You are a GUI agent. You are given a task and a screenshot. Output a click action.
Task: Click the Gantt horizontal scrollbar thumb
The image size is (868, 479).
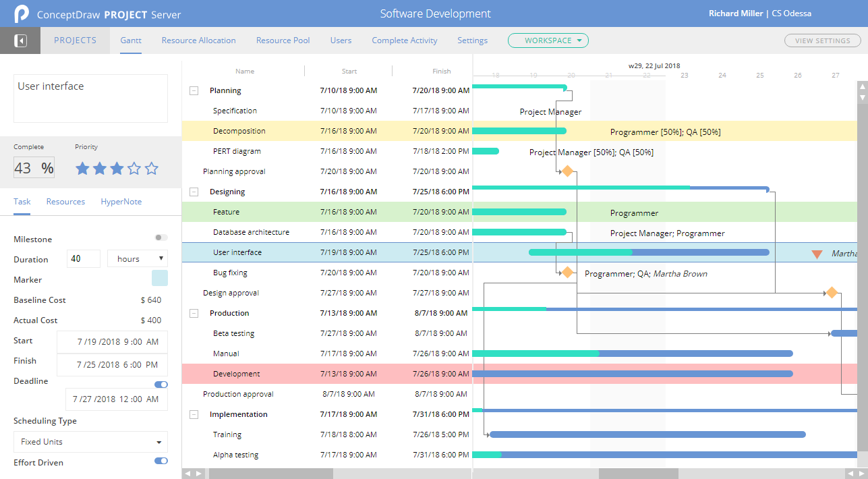click(638, 474)
